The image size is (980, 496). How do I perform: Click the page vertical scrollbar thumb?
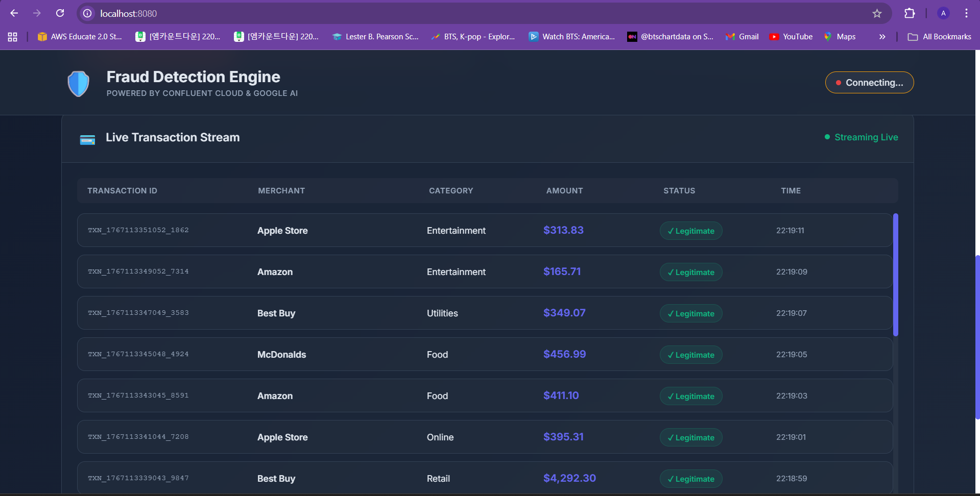977,337
